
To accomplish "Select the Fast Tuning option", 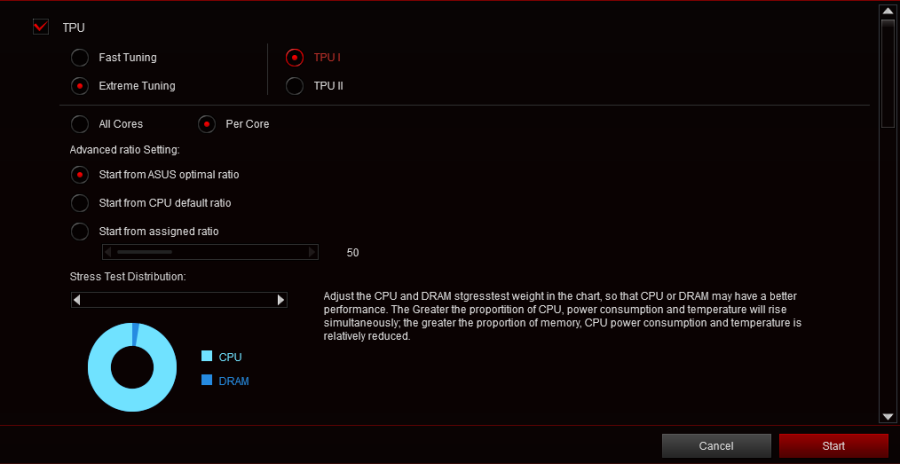I will coord(80,58).
